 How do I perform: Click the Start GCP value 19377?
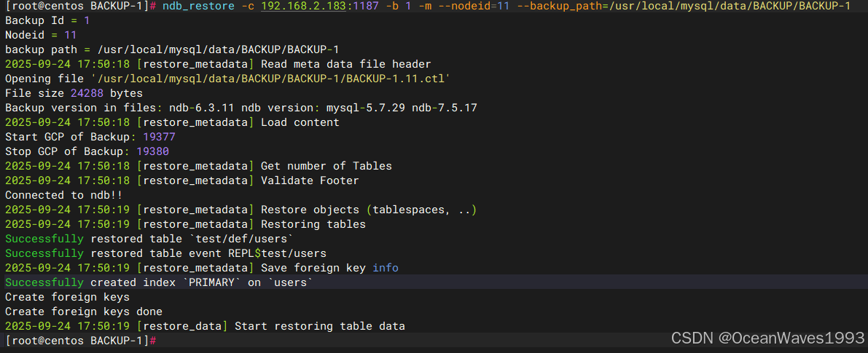point(159,136)
